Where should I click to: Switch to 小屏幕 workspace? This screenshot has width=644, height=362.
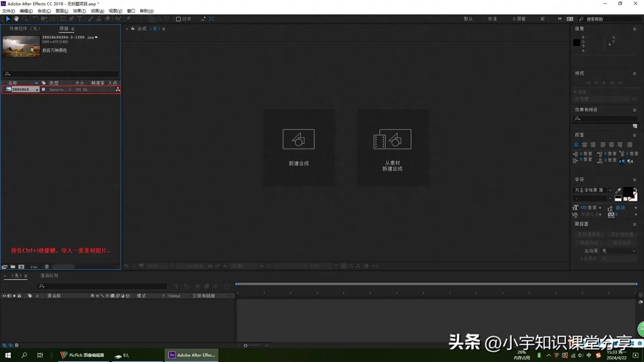pos(519,19)
